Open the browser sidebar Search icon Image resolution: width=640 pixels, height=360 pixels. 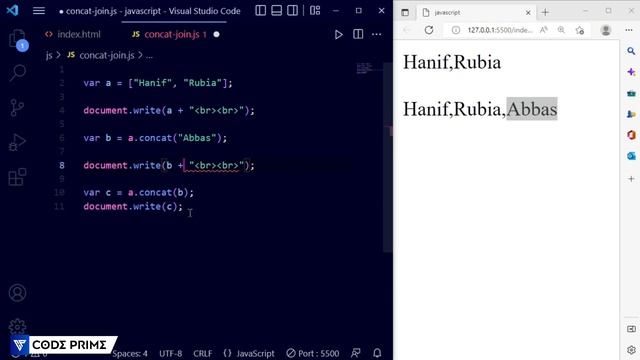pos(631,51)
